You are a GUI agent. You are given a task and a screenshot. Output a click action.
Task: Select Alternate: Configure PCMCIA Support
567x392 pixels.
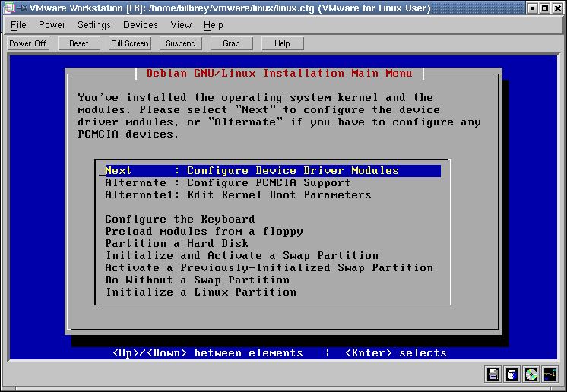(228, 183)
